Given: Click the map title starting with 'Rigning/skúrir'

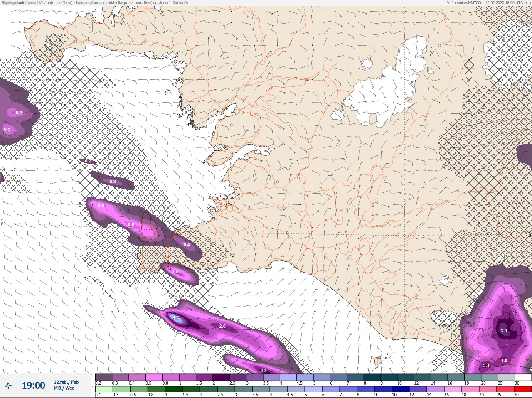Looking at the screenshot, I should pos(94,3).
